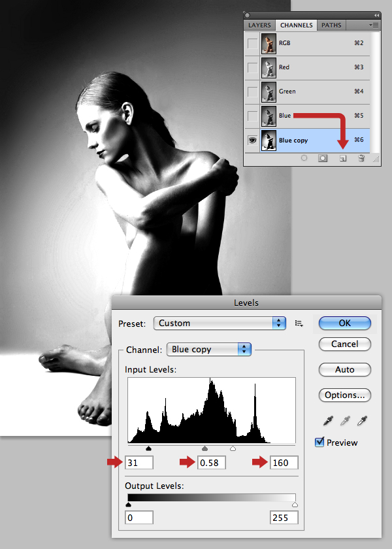Show the Red channel visibility box

pos(252,67)
